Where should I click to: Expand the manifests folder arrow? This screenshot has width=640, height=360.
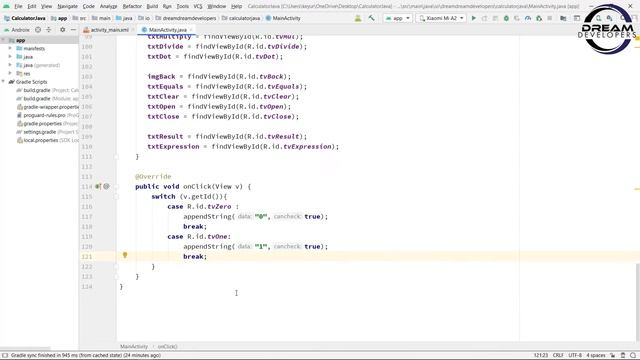[10, 48]
